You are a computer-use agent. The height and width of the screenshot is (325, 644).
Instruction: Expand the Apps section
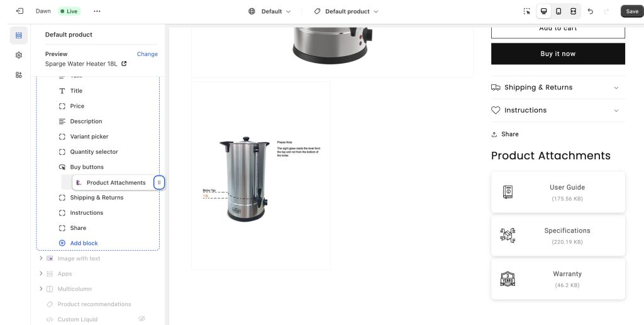[41, 273]
